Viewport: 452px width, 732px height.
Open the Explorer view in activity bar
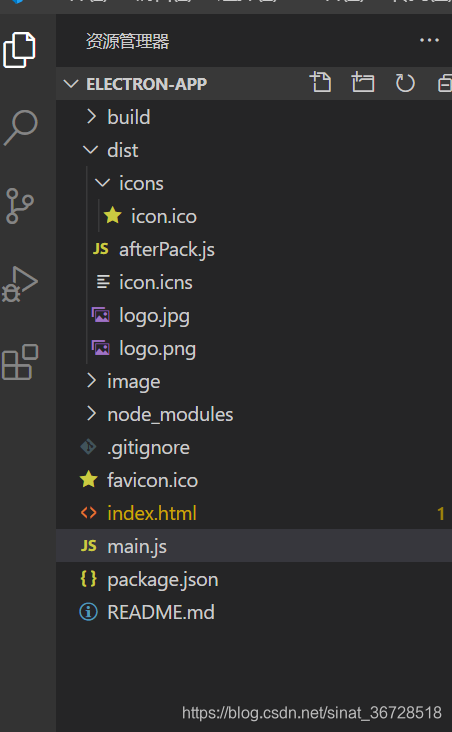[x=19, y=50]
